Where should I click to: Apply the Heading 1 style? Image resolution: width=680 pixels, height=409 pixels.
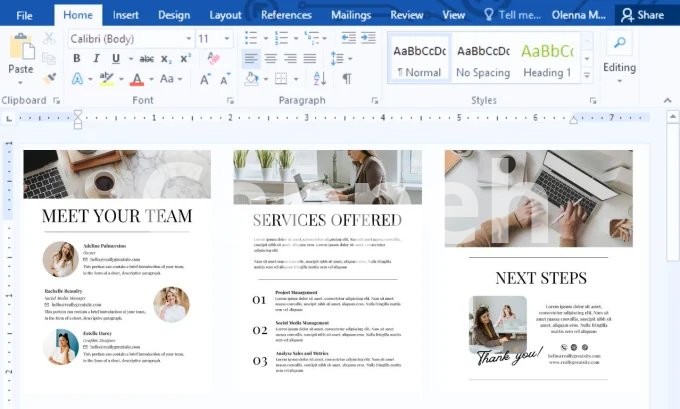[546, 58]
